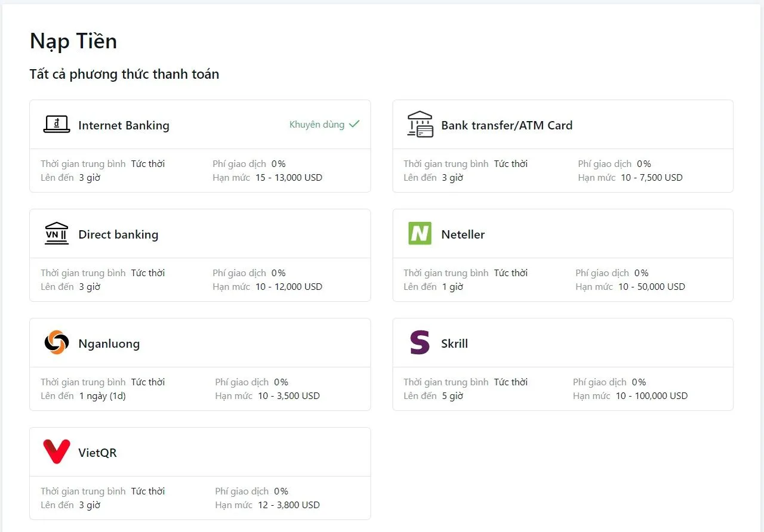The width and height of the screenshot is (764, 532).
Task: Open the Direct banking option label
Action: [x=118, y=234]
